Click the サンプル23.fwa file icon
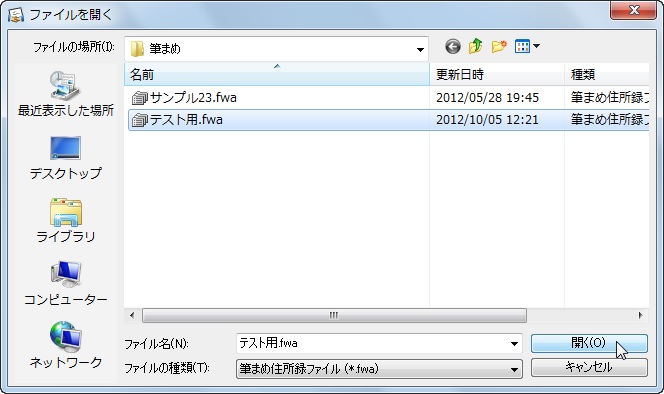The image size is (664, 394). tap(139, 98)
